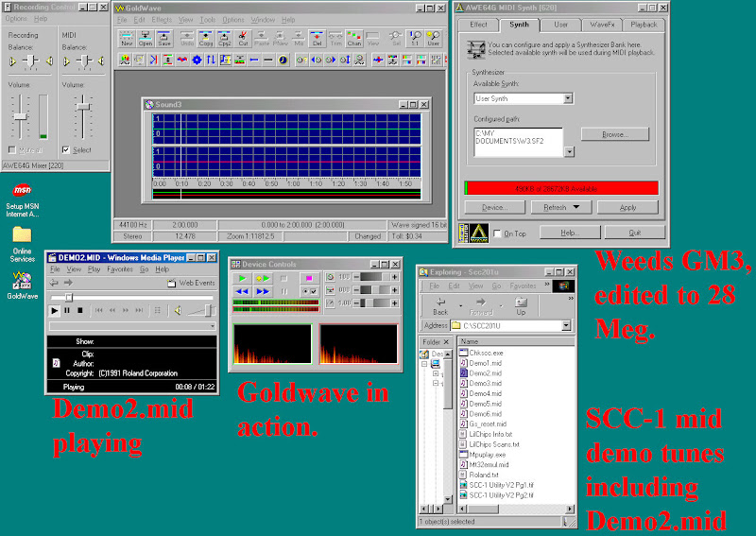Toggle the MIDI Select checkbox
Viewport: 756px width, 536px height.
click(66, 150)
